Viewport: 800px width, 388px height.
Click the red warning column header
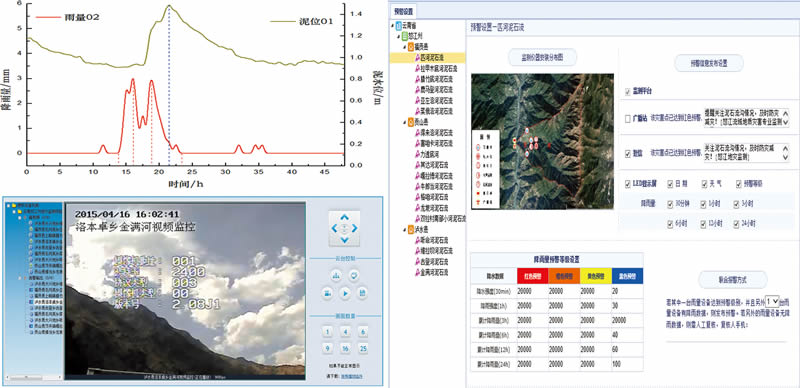[x=532, y=276]
